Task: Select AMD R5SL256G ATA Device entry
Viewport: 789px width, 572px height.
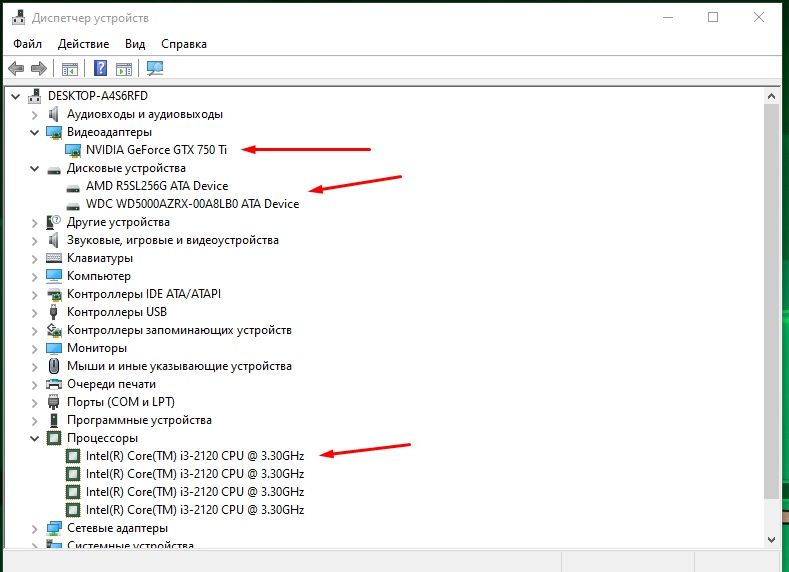Action: pyautogui.click(x=157, y=186)
